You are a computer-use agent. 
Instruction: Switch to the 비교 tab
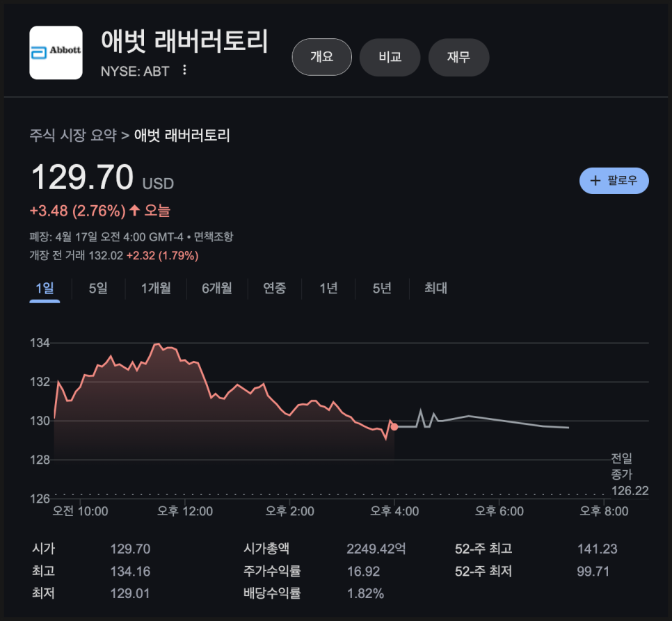(x=390, y=57)
